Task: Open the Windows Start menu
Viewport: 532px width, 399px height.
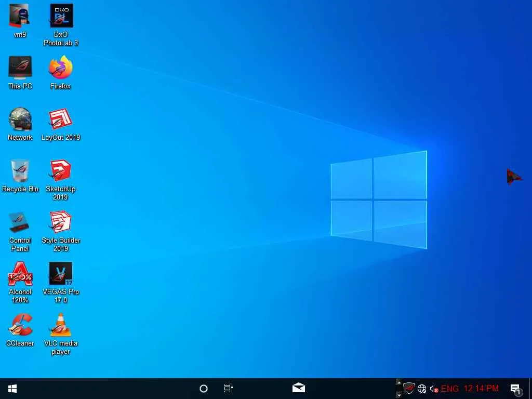Action: tap(12, 389)
